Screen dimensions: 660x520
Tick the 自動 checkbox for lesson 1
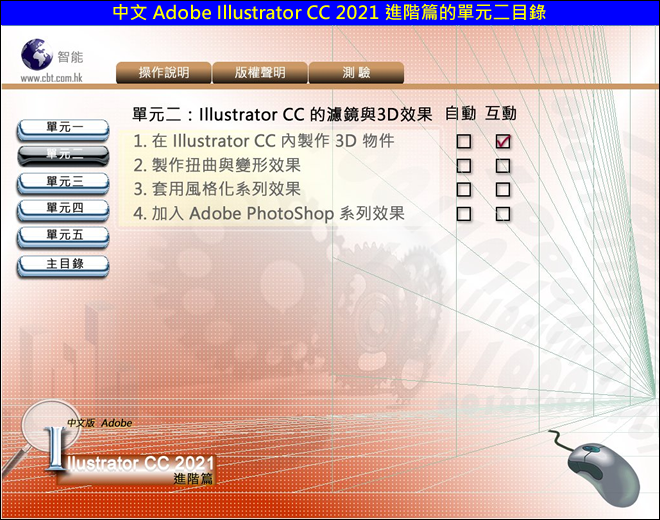click(x=464, y=142)
